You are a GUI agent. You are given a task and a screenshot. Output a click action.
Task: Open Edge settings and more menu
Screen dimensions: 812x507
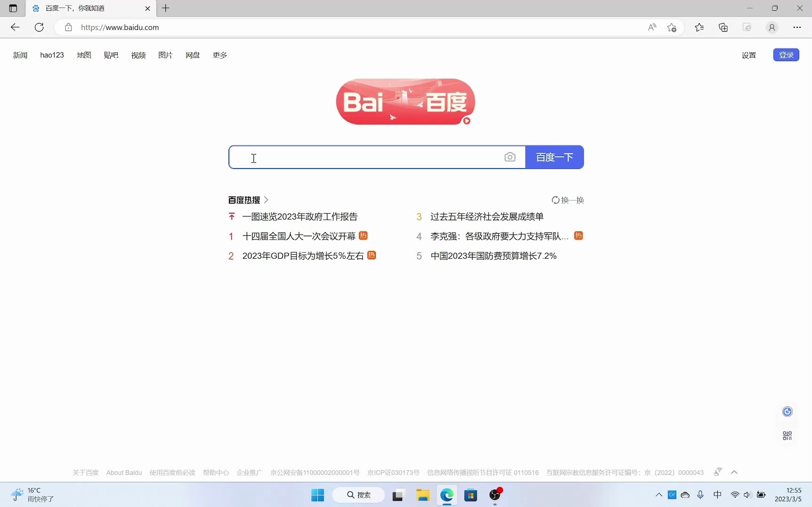(797, 27)
